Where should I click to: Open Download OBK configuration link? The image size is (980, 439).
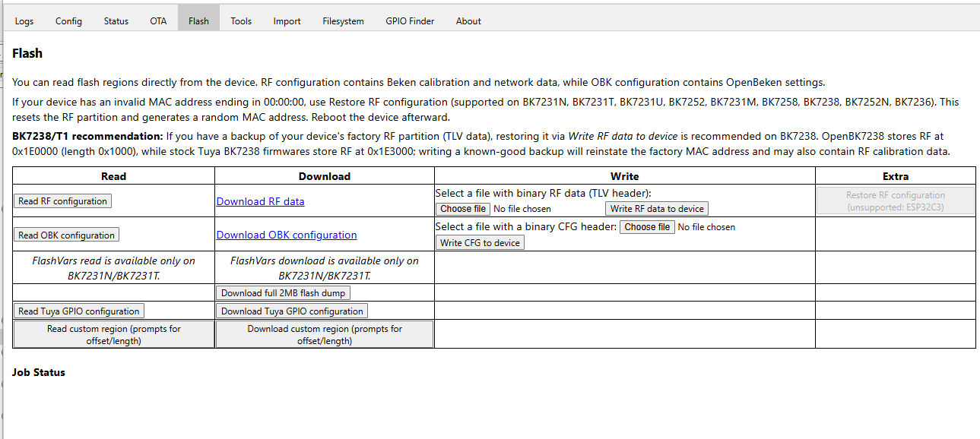287,235
